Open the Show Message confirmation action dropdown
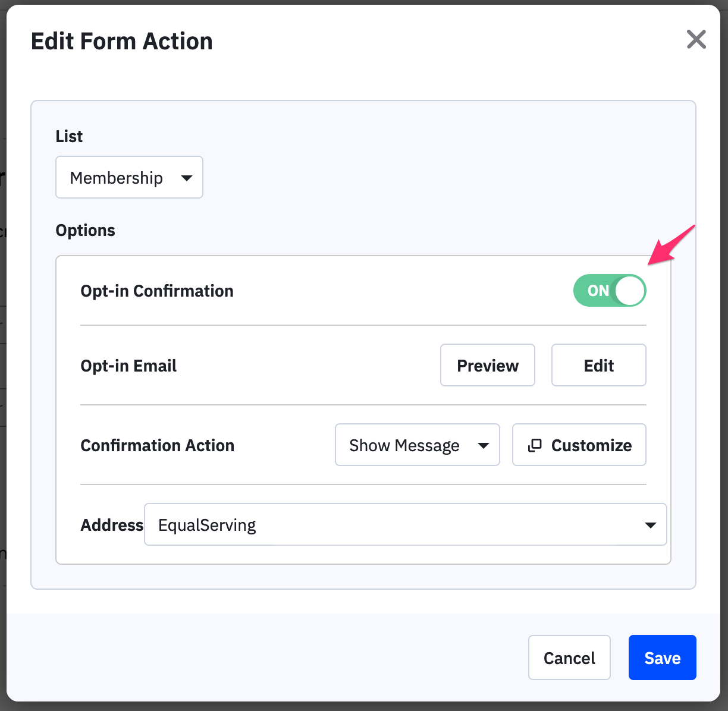Image resolution: width=728 pixels, height=711 pixels. 418,445
